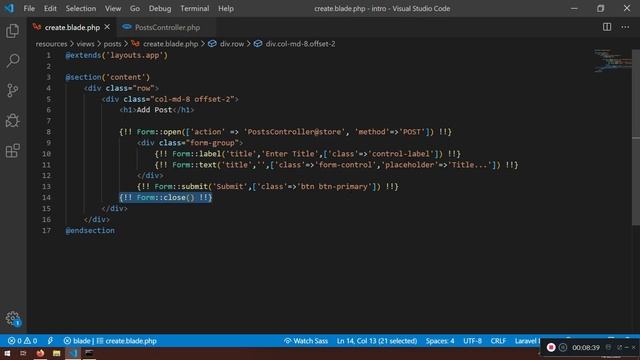Click the @section('content') line
Viewport: 640px width, 360px height.
coord(108,77)
